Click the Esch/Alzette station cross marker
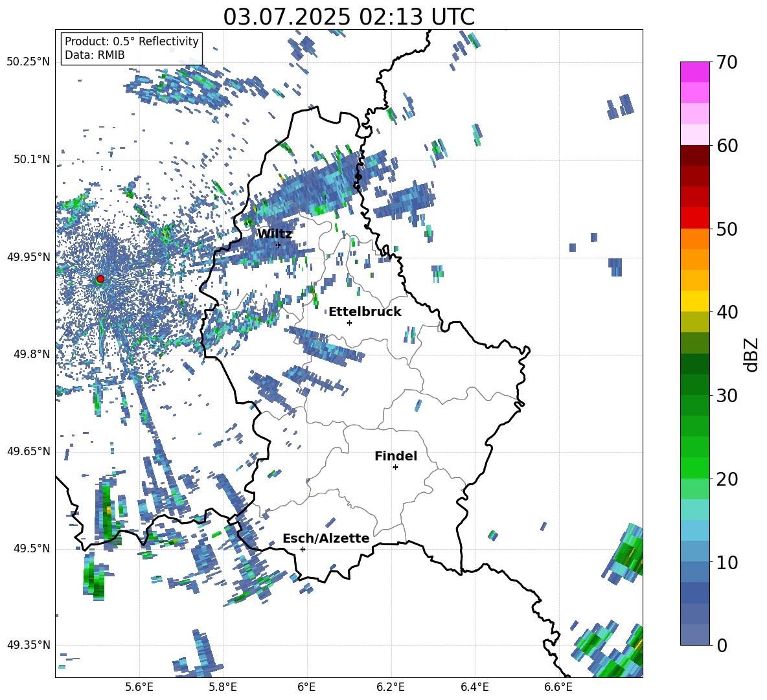Screen dimensions: 767x700 [x=303, y=549]
